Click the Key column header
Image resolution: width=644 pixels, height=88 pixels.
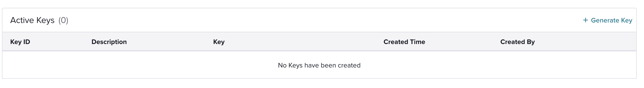coord(219,42)
